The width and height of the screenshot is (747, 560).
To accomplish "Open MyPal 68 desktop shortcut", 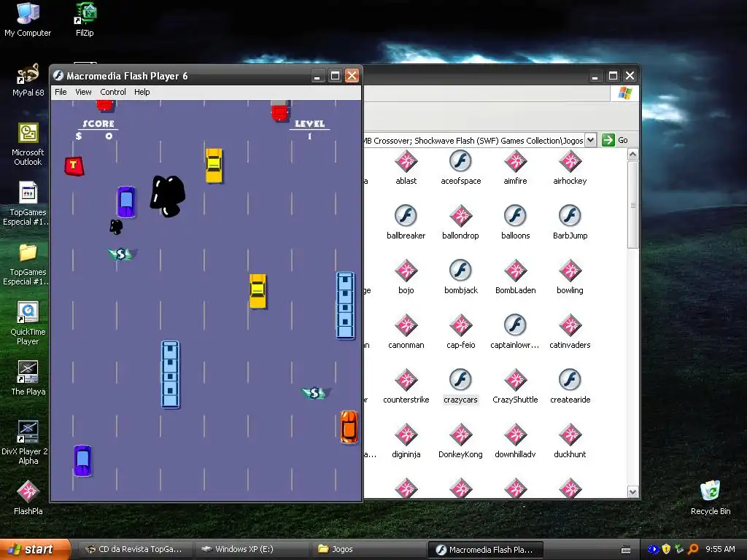I will coord(28,80).
